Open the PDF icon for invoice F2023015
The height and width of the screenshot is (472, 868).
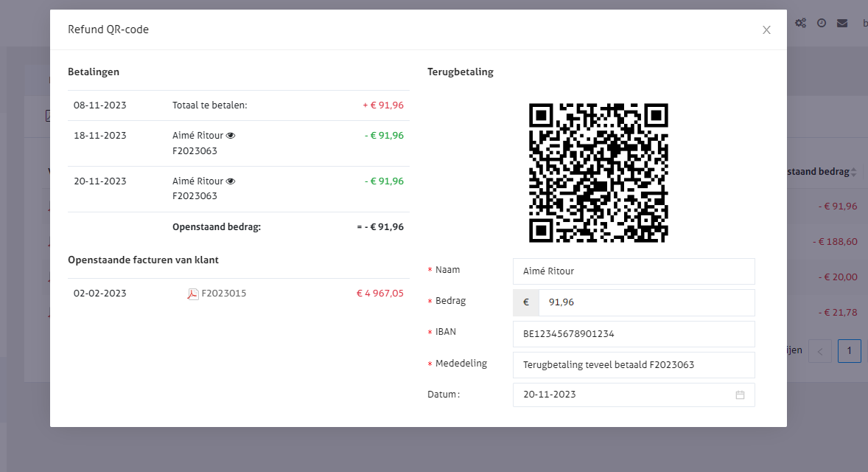click(193, 294)
